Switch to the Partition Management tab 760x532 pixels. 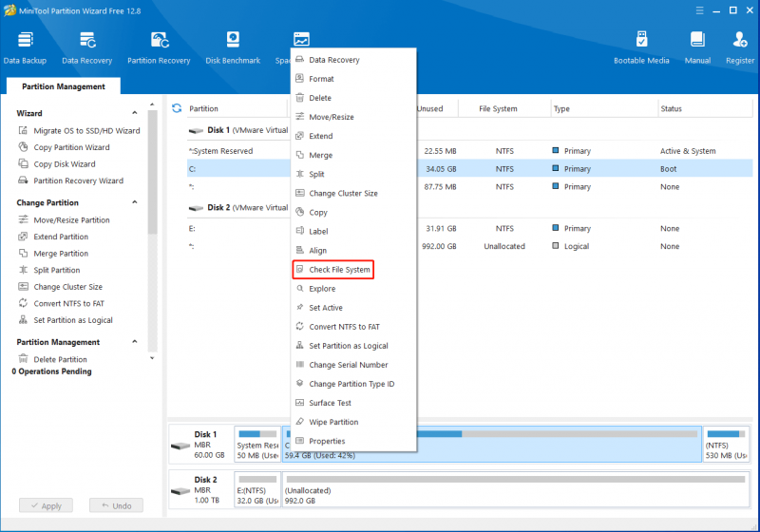tap(64, 86)
